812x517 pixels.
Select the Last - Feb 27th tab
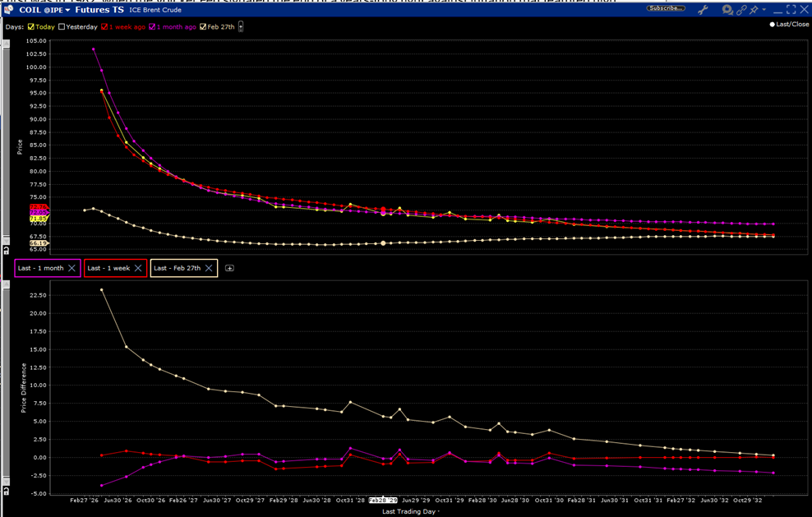tap(178, 267)
